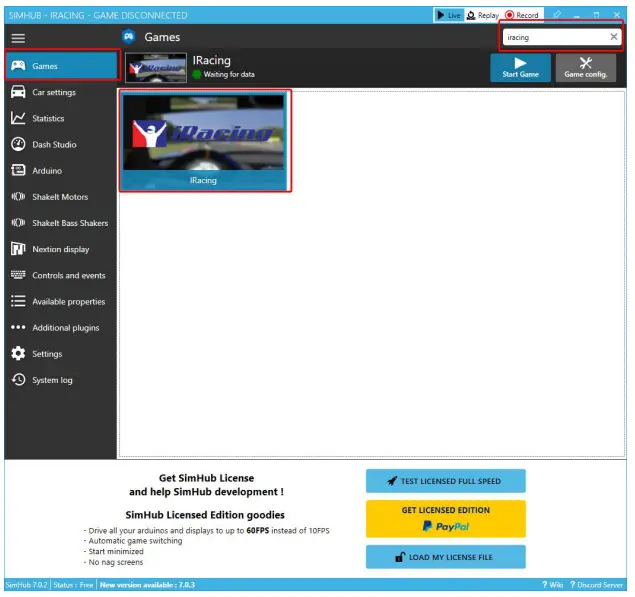Click the Start Game button
The image size is (635, 597).
(x=520, y=68)
